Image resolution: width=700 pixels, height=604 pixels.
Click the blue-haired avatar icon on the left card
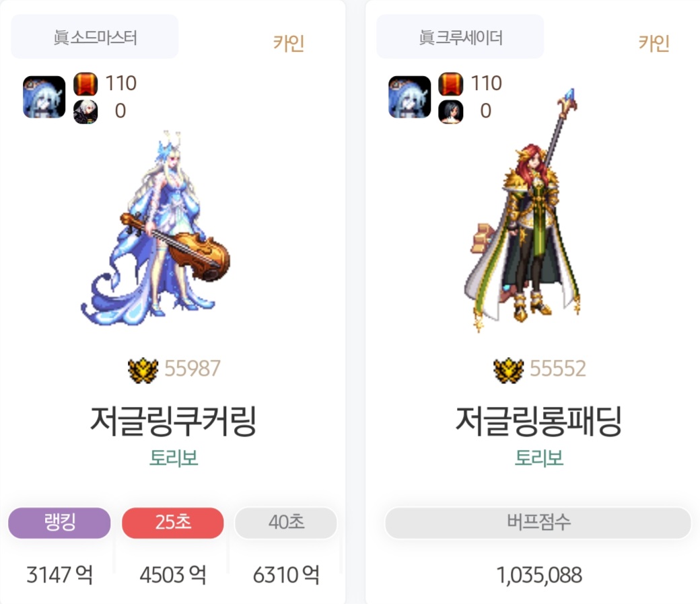[x=44, y=97]
